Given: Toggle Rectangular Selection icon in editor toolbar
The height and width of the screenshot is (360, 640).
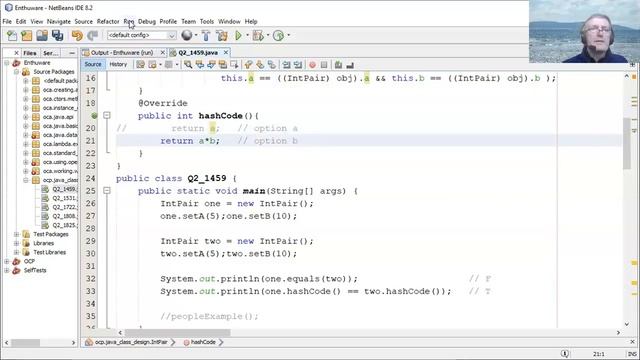Looking at the screenshot, I should click(234, 64).
